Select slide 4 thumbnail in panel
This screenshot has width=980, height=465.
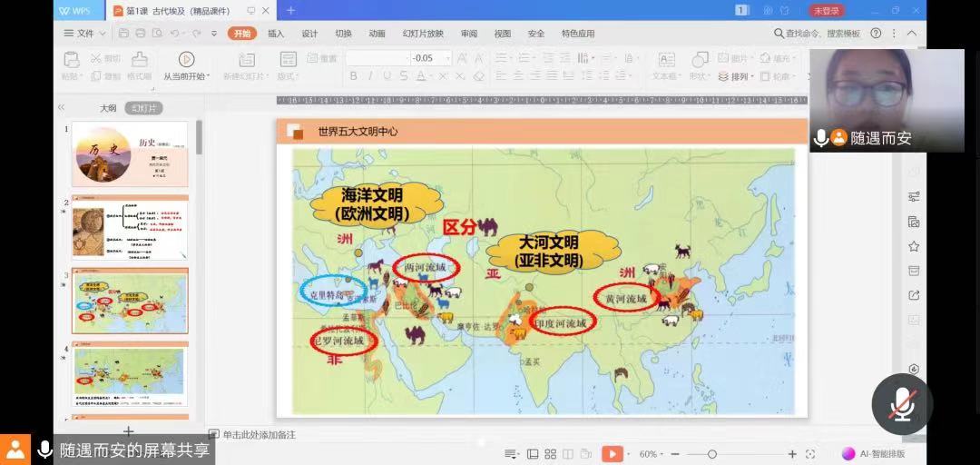click(x=131, y=374)
